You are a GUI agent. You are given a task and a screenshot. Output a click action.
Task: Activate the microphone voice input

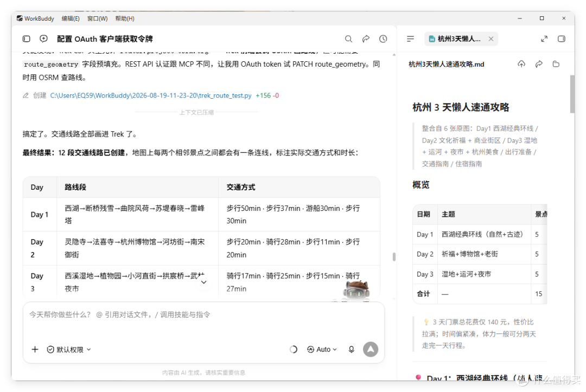[351, 350]
